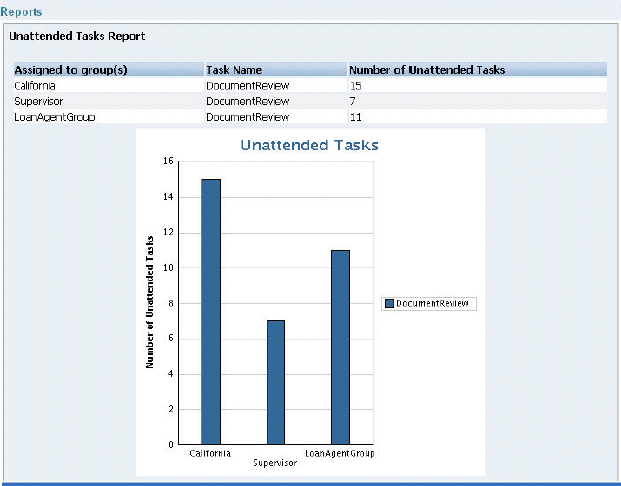Click the 12 tick label on y-axis
The width and height of the screenshot is (621, 486).
pyautogui.click(x=168, y=232)
